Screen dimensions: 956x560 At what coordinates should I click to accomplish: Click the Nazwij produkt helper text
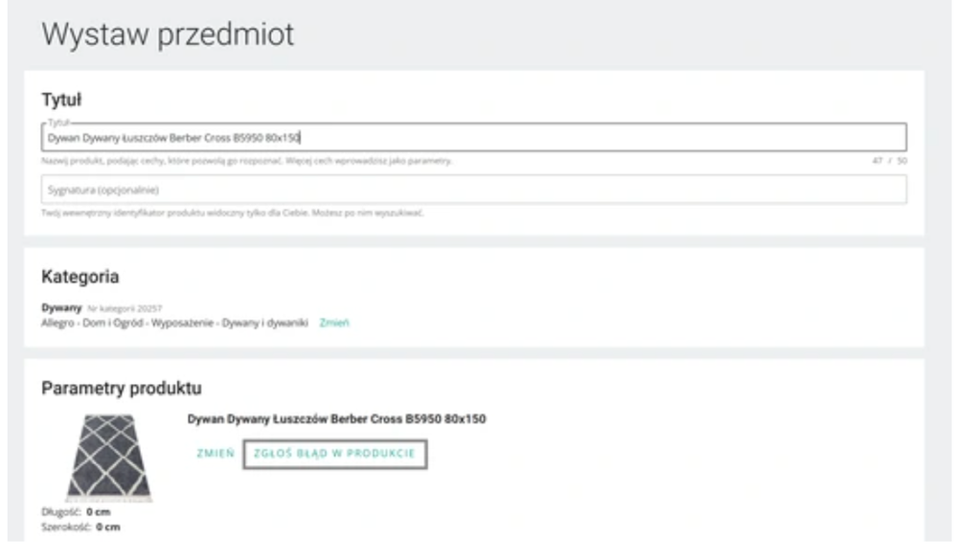[x=247, y=161]
